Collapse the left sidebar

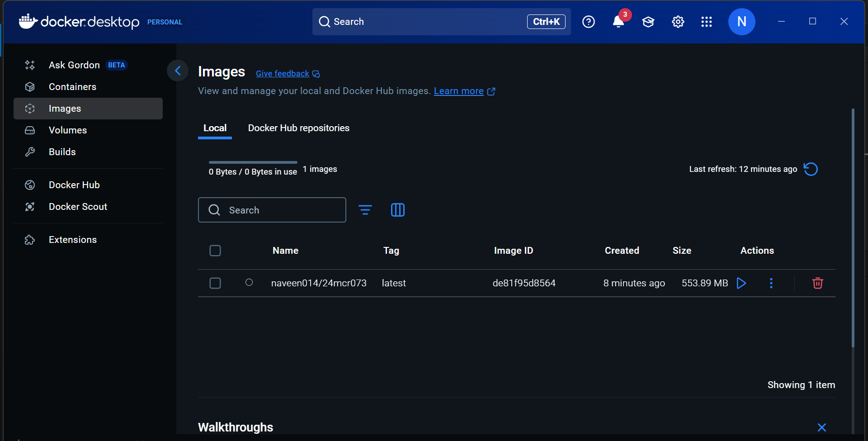(178, 71)
